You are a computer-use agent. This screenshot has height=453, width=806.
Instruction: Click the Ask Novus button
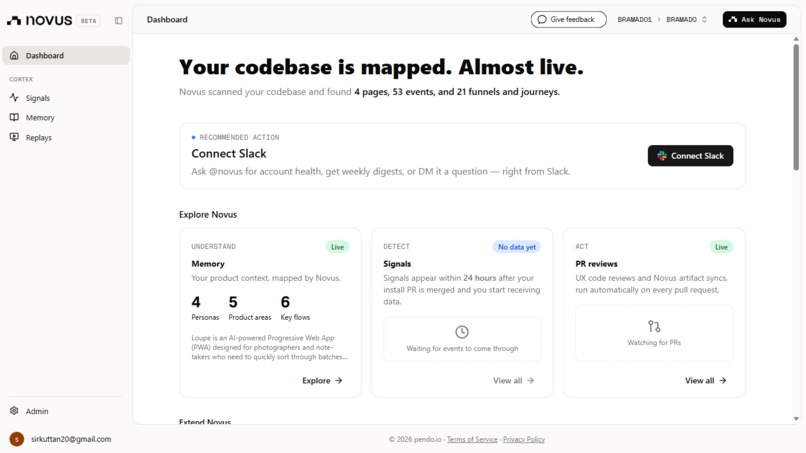pos(754,20)
